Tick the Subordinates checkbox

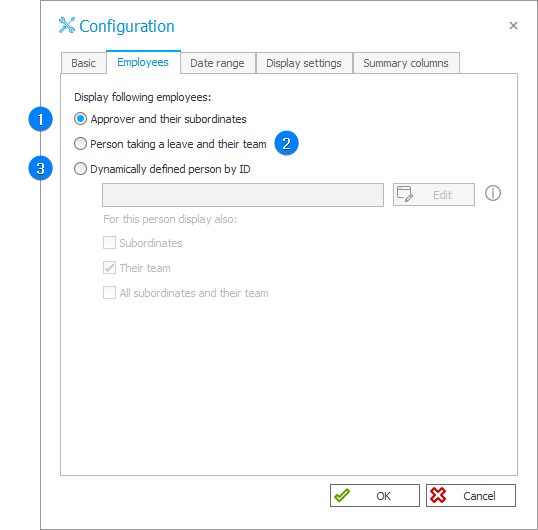[109, 243]
